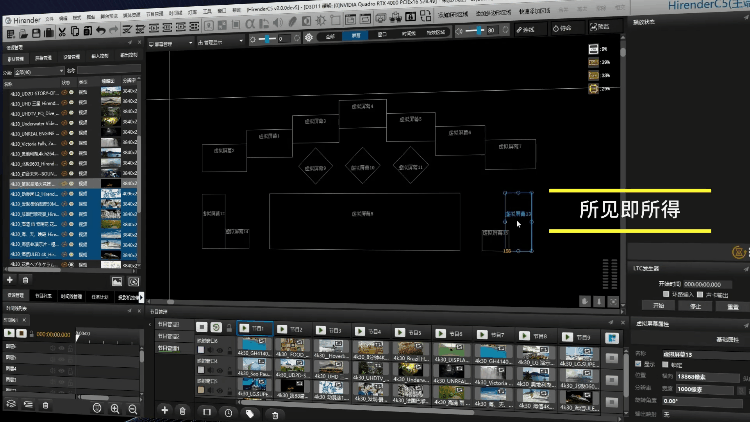Click the arrow to scroll bottom-left panel tabs
This screenshot has width=750, height=422.
pos(141,297)
